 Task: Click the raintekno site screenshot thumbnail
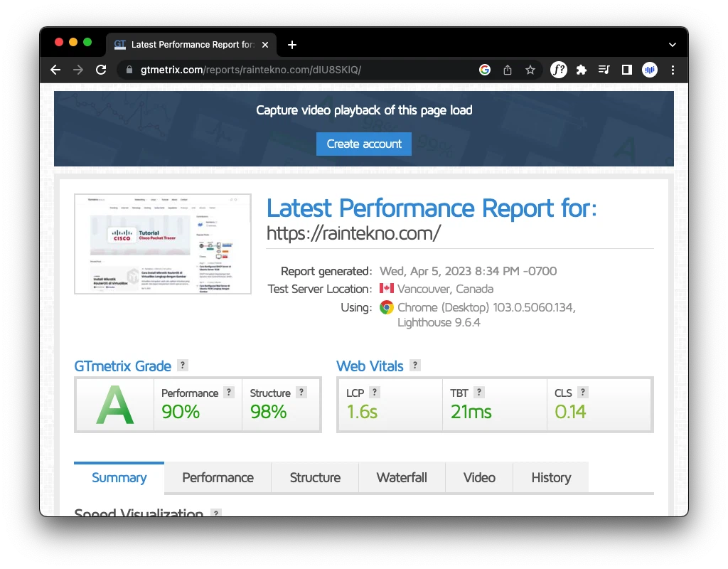pyautogui.click(x=163, y=244)
